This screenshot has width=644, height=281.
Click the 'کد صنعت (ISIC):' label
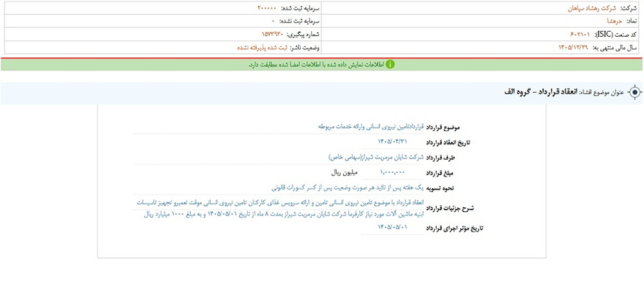click(x=616, y=34)
